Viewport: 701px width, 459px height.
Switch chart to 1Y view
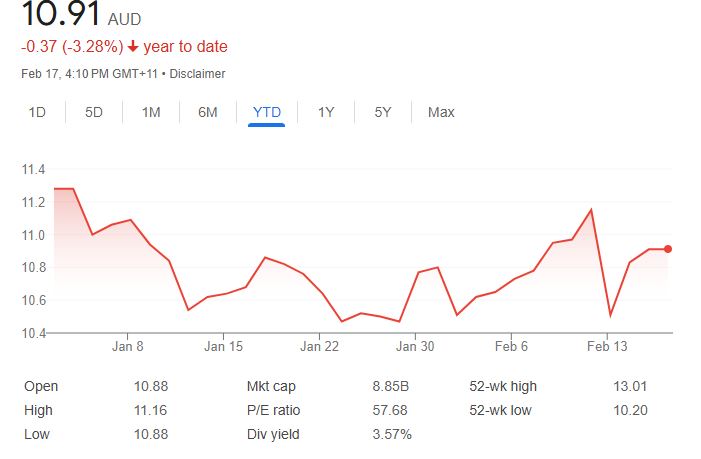(326, 112)
